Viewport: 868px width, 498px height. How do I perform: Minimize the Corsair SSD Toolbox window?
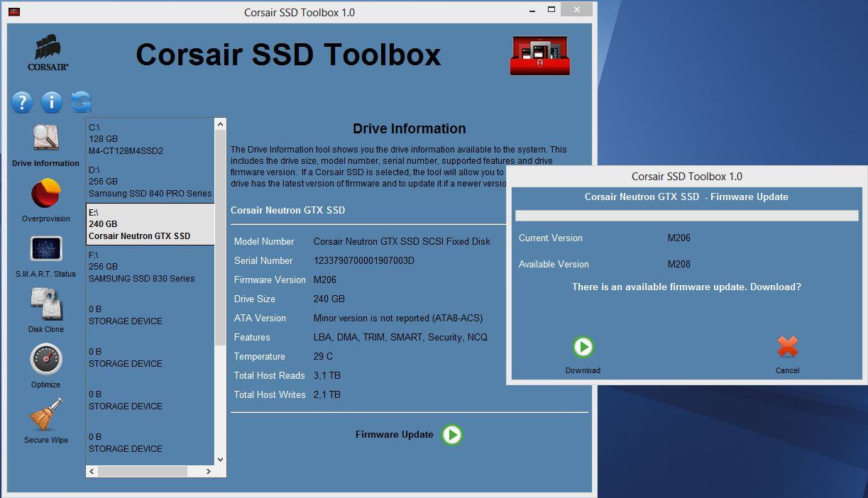click(533, 10)
